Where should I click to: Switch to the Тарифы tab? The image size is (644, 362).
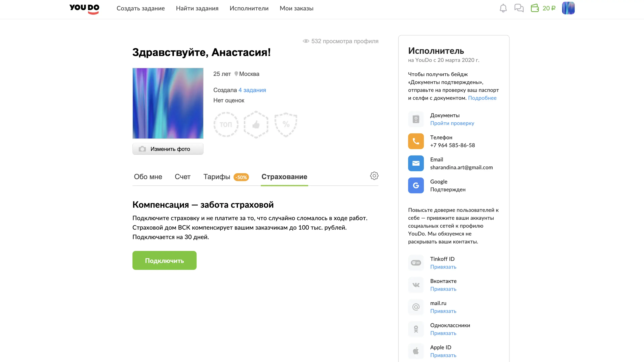pos(217,177)
